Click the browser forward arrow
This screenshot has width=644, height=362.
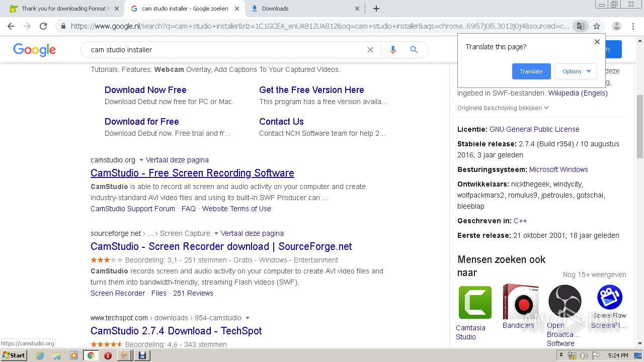(x=27, y=26)
